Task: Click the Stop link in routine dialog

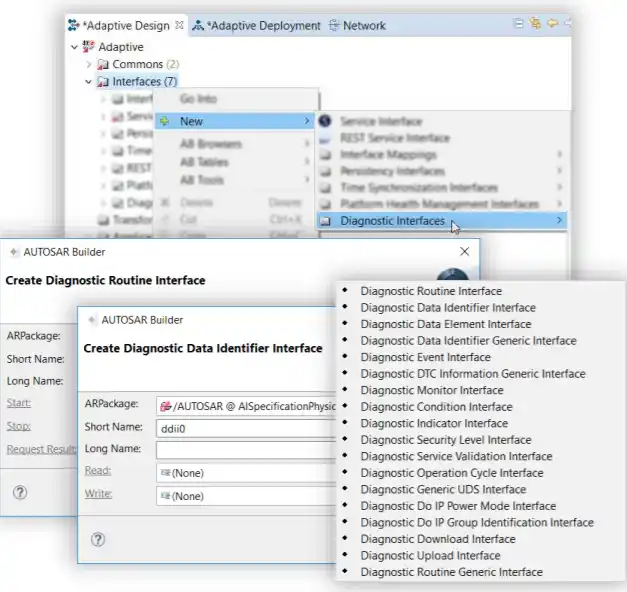Action: [18, 426]
